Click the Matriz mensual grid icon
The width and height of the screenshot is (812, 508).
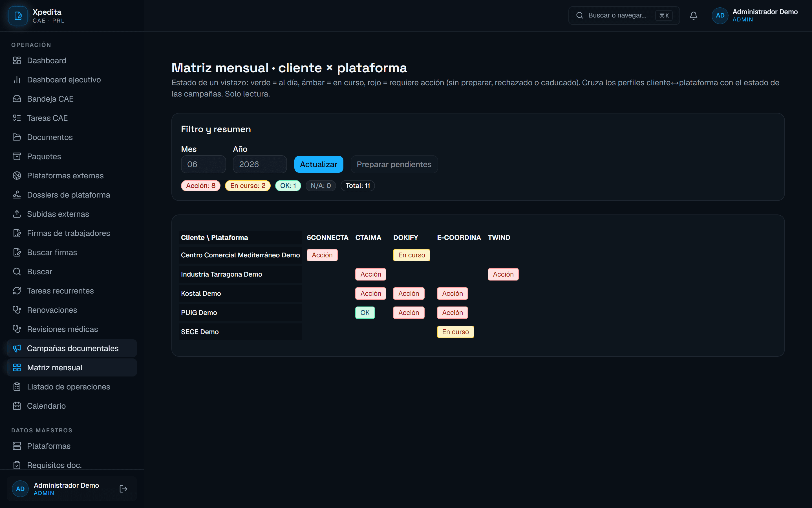tap(17, 367)
